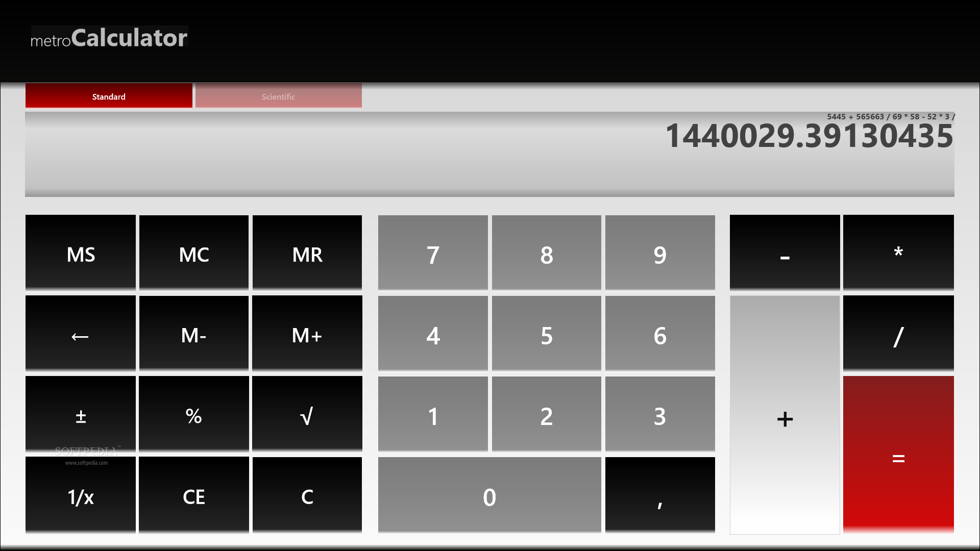Toggle the memory clear (MC) function
The width and height of the screenshot is (980, 551).
194,254
